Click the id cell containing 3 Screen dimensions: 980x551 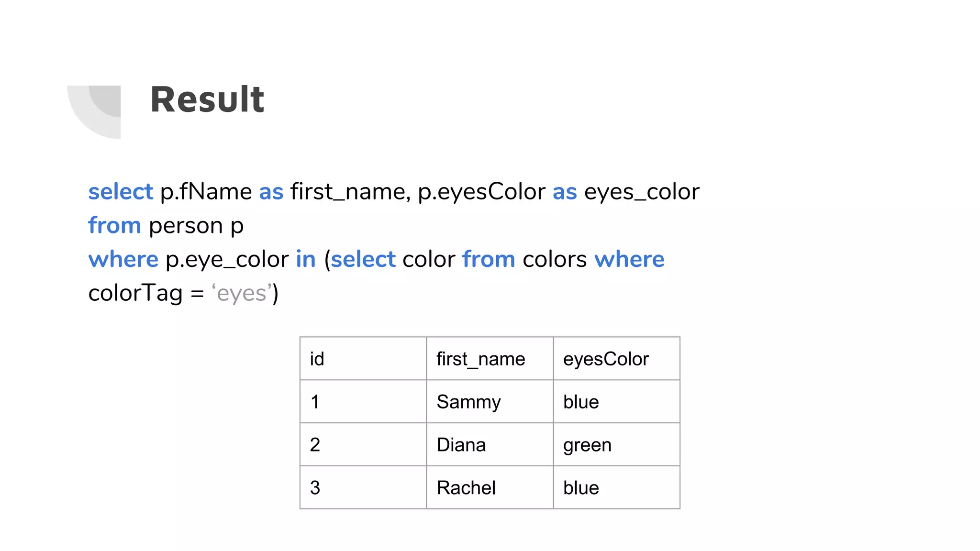coord(363,488)
